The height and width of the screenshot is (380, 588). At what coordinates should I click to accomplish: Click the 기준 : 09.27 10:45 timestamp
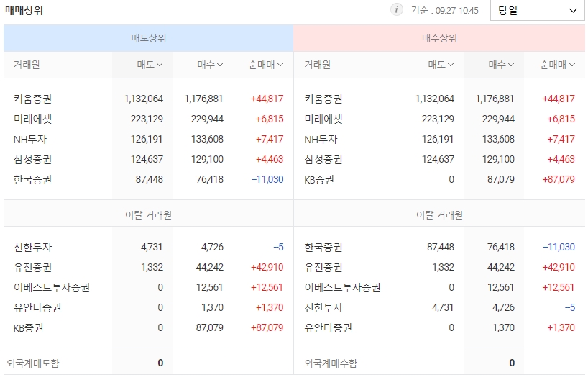point(445,10)
